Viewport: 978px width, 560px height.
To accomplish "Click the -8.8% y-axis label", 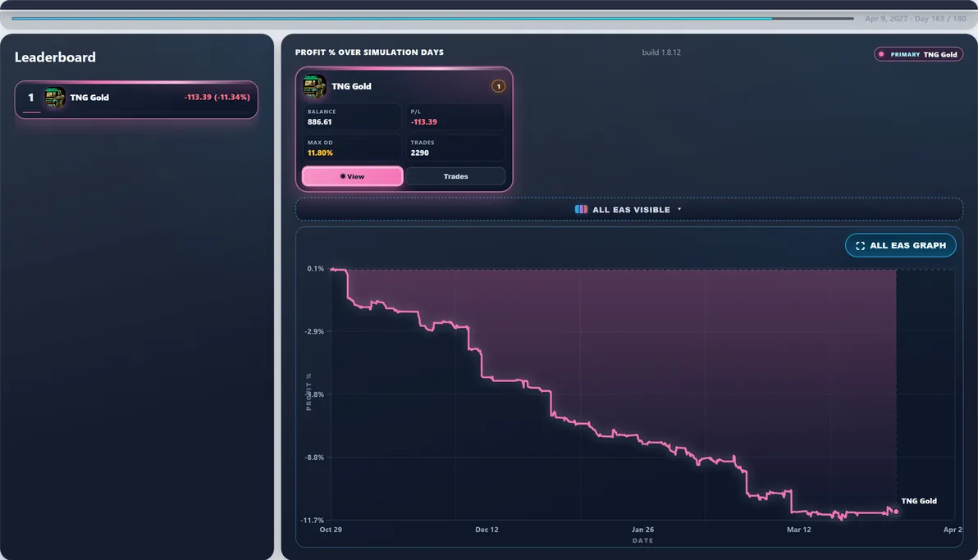I will [x=313, y=458].
